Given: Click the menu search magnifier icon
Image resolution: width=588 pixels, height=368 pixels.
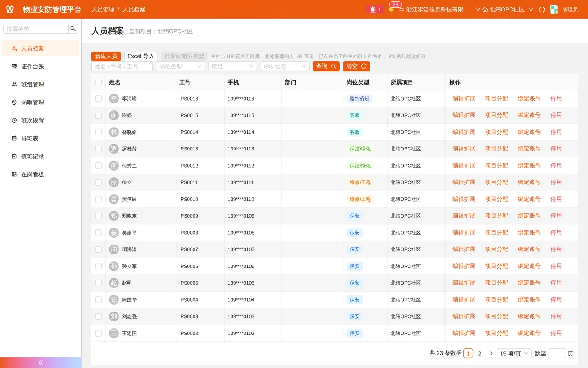Looking at the screenshot, I should click(x=73, y=29).
